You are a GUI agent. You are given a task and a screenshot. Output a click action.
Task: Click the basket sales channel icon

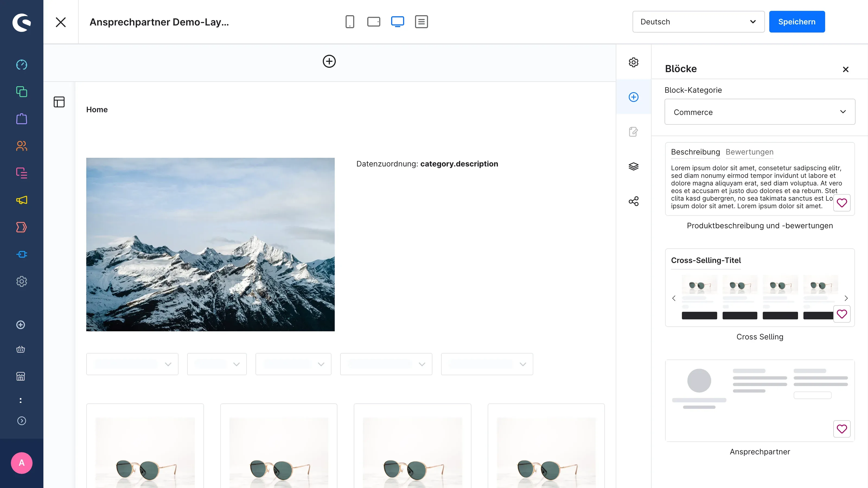pos(21,349)
